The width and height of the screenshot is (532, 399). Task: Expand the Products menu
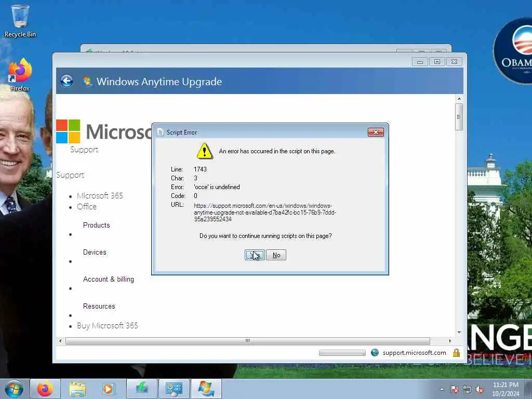pos(96,225)
